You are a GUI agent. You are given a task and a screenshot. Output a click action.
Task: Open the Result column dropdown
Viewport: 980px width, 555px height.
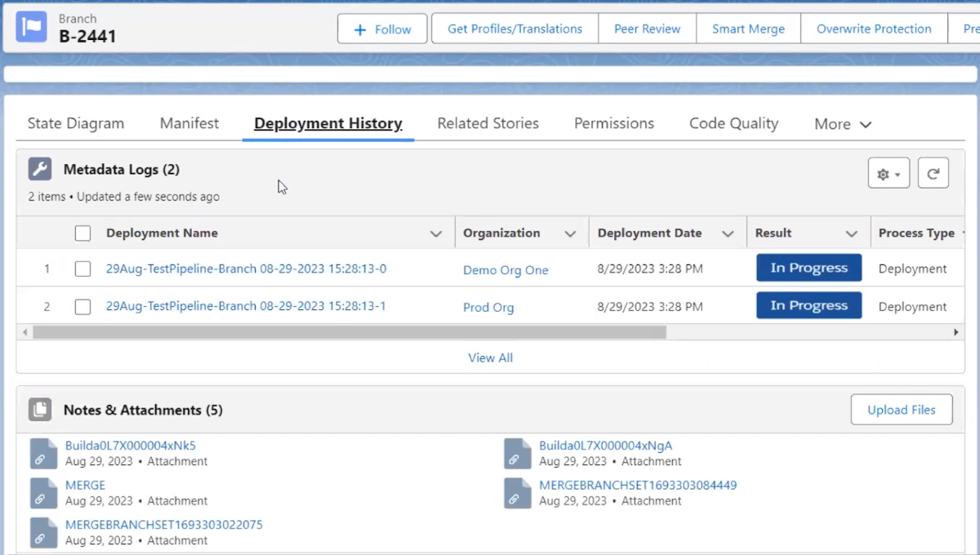coord(852,234)
